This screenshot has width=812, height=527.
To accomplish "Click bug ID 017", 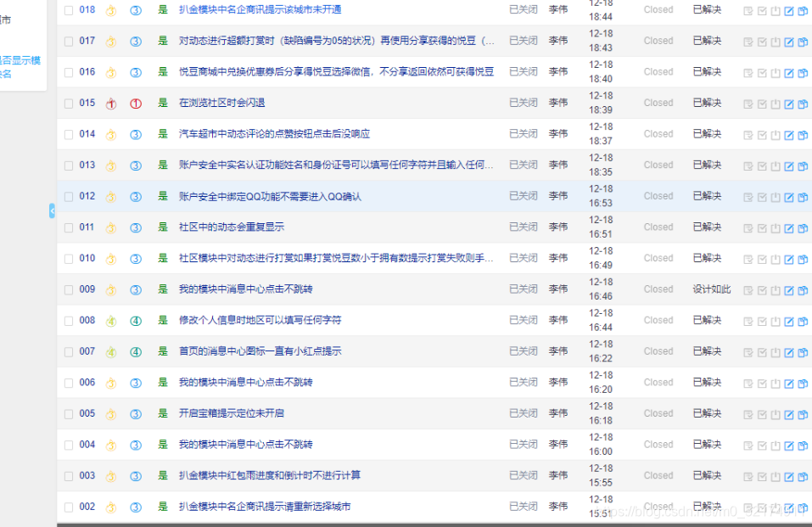I will click(x=87, y=41).
